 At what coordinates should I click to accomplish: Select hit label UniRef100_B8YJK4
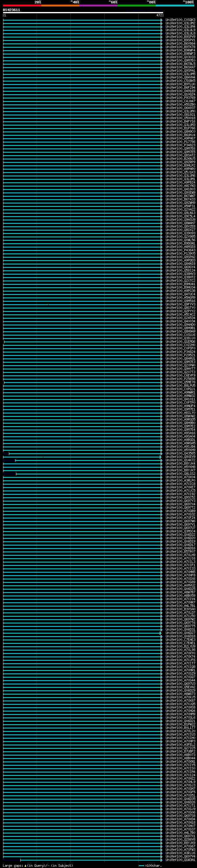pyautogui.click(x=180, y=463)
